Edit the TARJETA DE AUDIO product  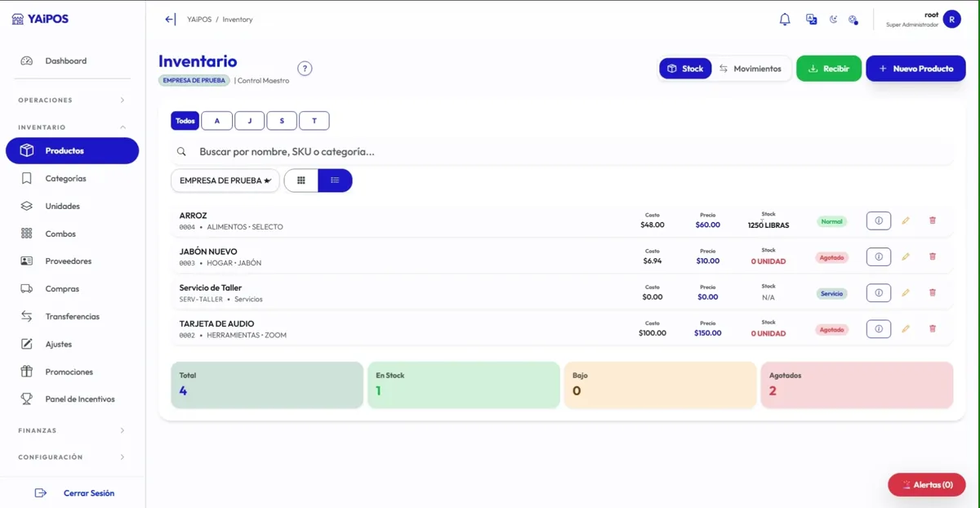coord(906,329)
